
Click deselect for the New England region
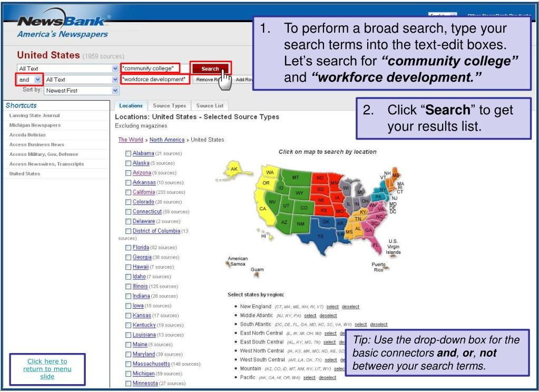click(x=350, y=307)
